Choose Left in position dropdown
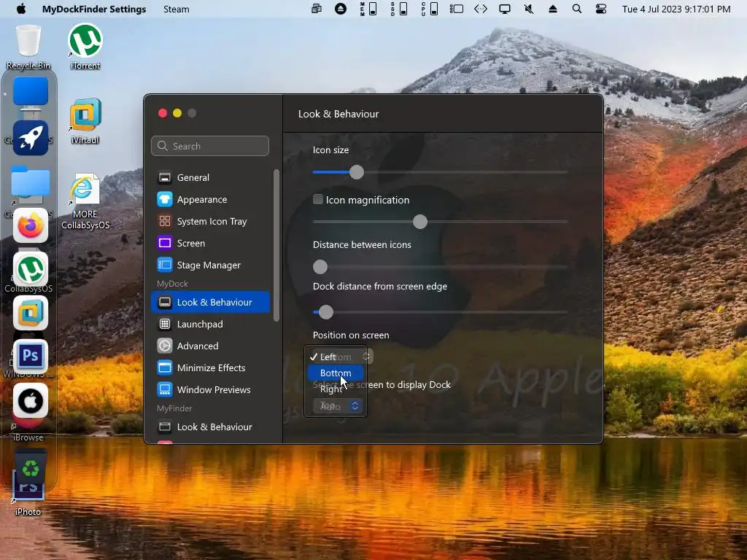Image resolution: width=747 pixels, height=560 pixels. point(336,357)
